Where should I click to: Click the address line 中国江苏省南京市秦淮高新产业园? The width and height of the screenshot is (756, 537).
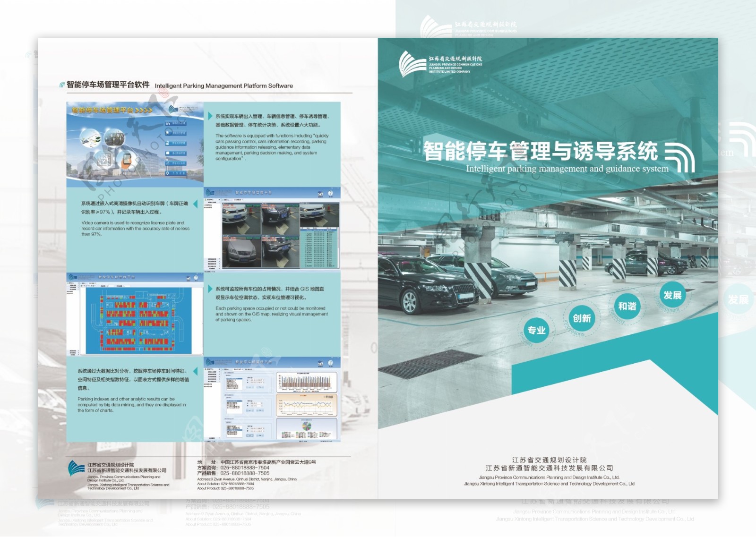268,462
